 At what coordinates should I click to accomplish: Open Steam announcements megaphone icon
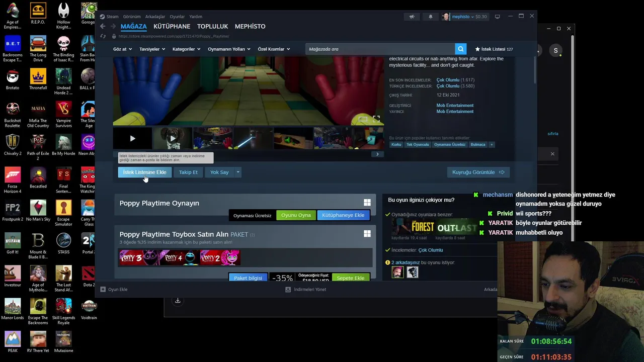[412, 17]
